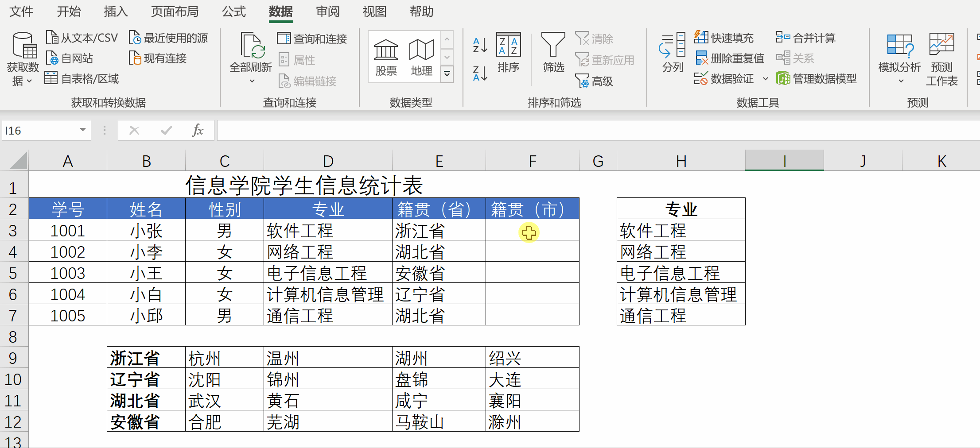Open the 获取数据 (Get Data) menu
Image resolution: width=980 pixels, height=448 pixels.
pyautogui.click(x=23, y=59)
